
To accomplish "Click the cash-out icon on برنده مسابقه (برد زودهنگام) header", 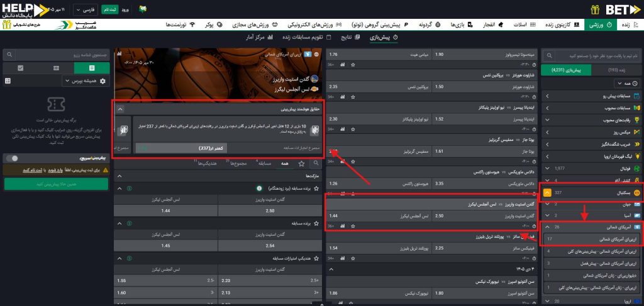I will pos(130,189).
